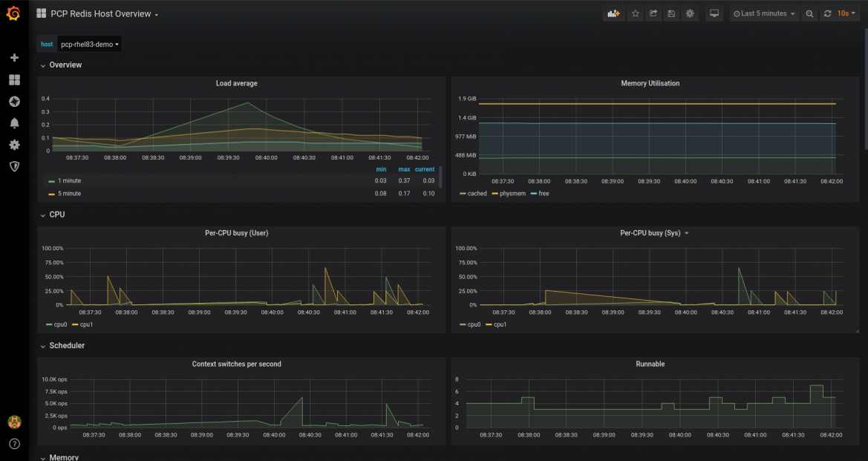Open the Share dashboard icon
This screenshot has height=461, width=868.
coord(653,13)
